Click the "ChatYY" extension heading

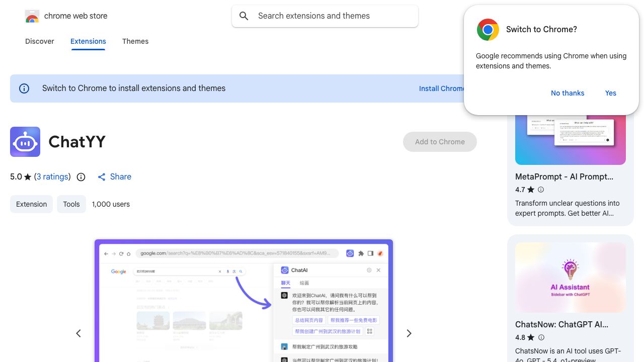(77, 142)
